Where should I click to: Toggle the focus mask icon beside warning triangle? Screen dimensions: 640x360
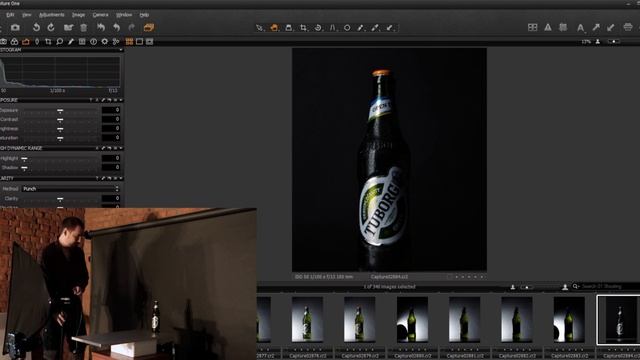click(563, 27)
